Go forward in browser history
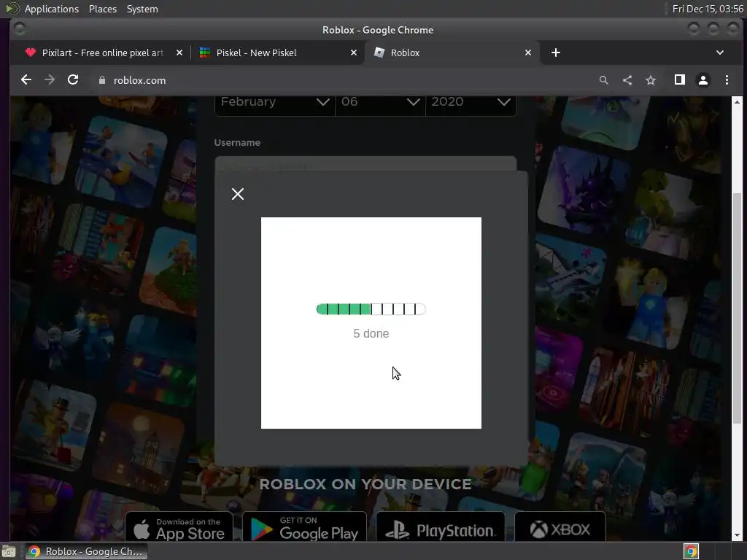The width and height of the screenshot is (747, 560). click(x=50, y=80)
